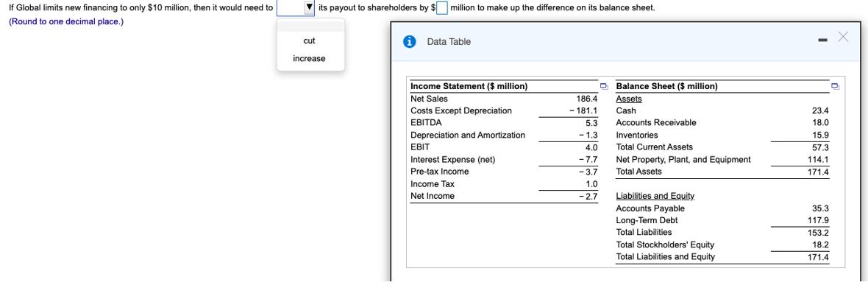Click the EBIT value 4.0
The height and width of the screenshot is (299, 868).
(591, 147)
